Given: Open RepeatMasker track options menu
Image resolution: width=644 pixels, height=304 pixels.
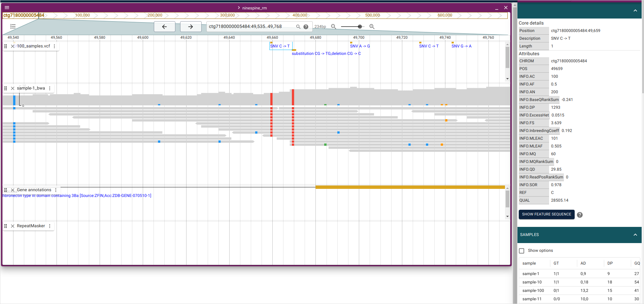Looking at the screenshot, I should tap(50, 226).
